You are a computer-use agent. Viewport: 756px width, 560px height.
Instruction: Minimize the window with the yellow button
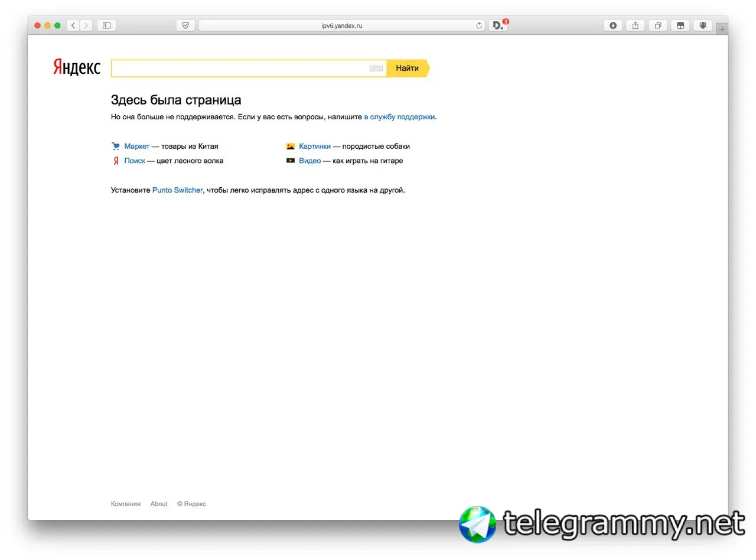48,25
